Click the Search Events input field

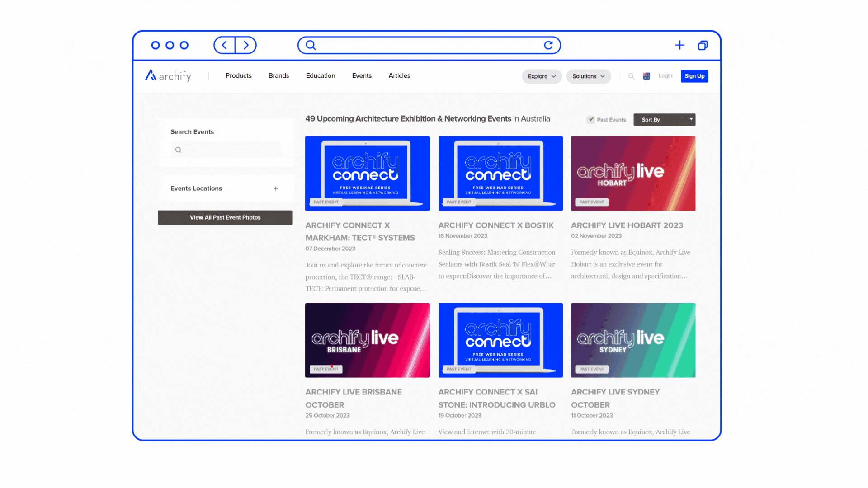[226, 150]
